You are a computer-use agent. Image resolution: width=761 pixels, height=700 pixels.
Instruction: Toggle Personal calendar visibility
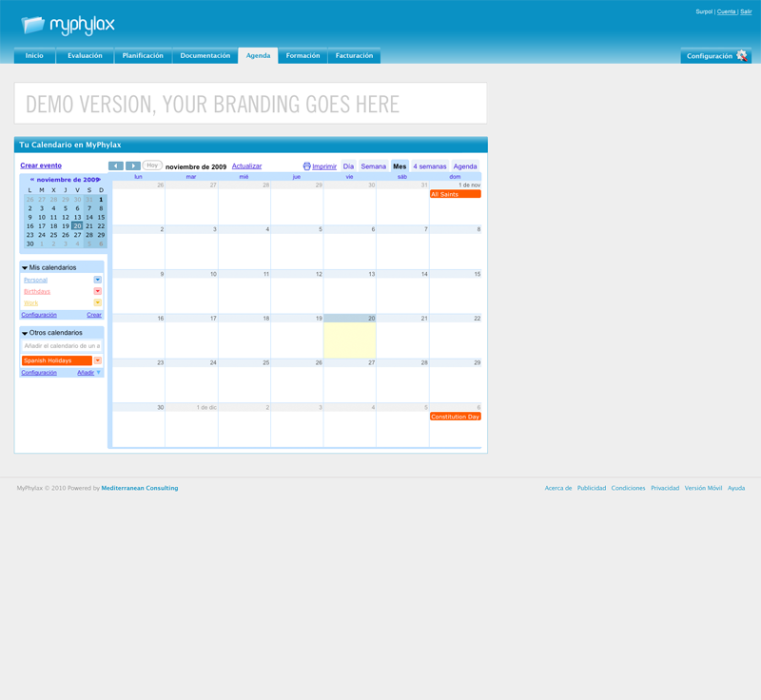(35, 280)
